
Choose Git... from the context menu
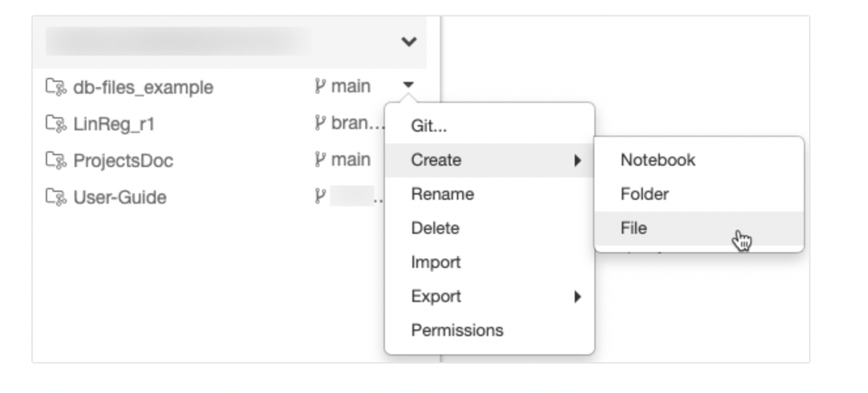click(x=429, y=126)
